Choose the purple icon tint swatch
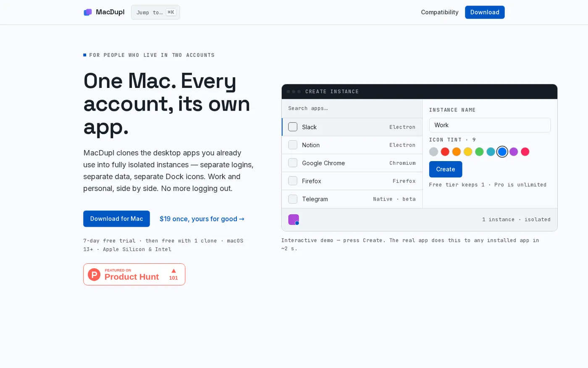 point(514,152)
